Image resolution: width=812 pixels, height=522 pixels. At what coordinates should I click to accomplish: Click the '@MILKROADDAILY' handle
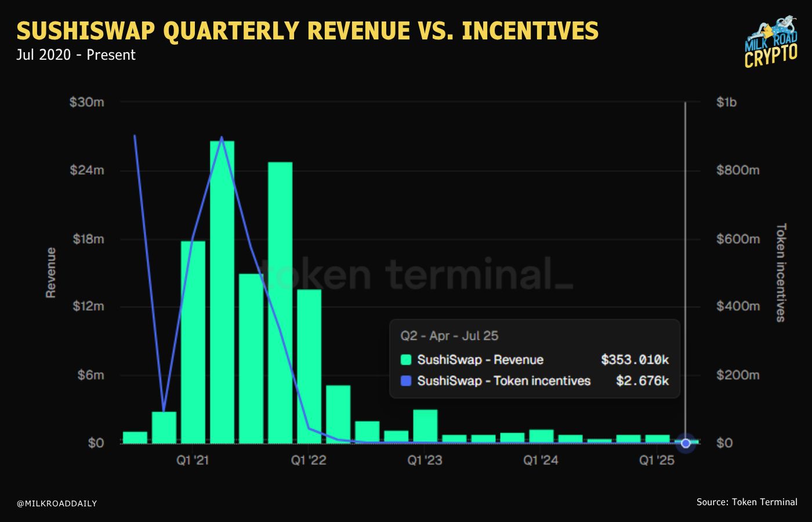57,503
